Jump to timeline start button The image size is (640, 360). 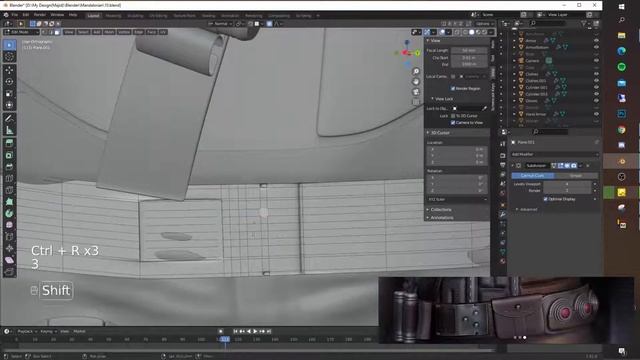coord(236,331)
